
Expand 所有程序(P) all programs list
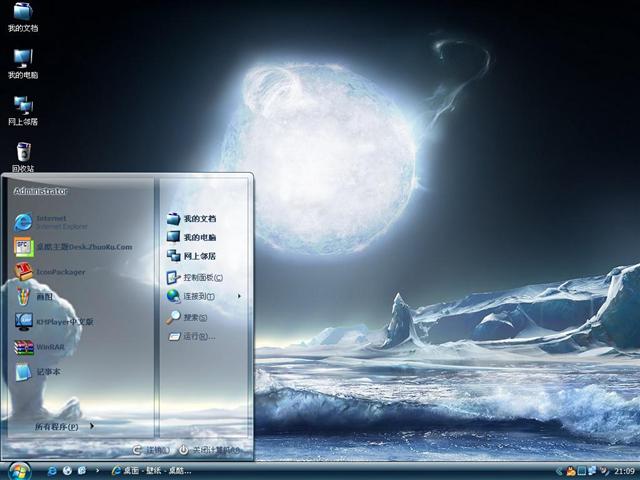coord(62,427)
